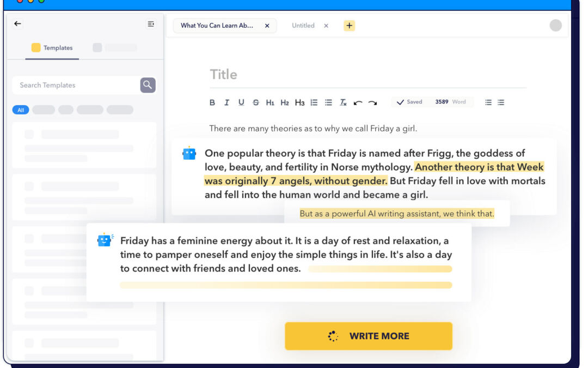The height and width of the screenshot is (368, 588).
Task: Toggle bold formatting in the editor toolbar
Action: pyautogui.click(x=212, y=102)
